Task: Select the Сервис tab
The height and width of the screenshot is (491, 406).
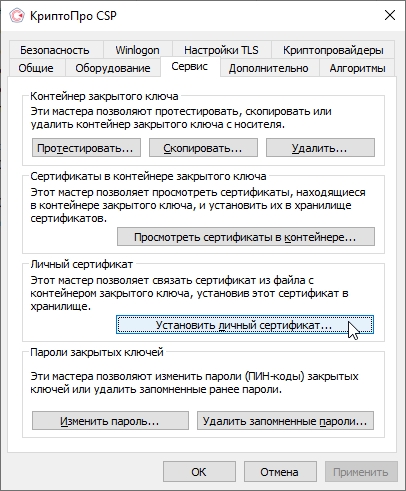Action: pyautogui.click(x=190, y=66)
